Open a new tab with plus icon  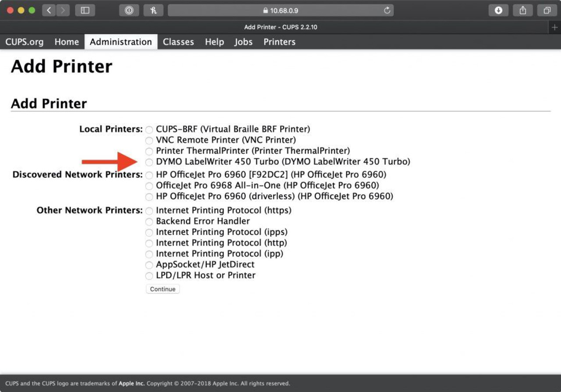click(555, 27)
